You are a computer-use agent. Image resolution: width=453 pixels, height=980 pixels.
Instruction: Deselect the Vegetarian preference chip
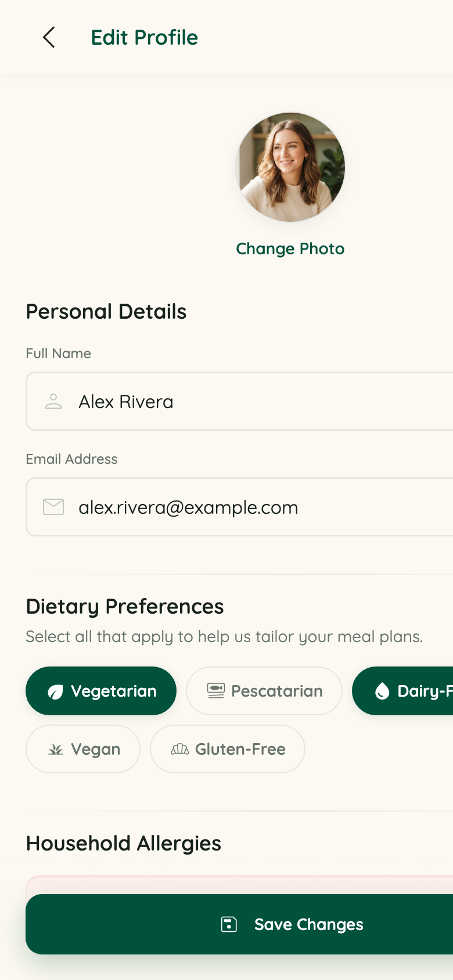[101, 691]
